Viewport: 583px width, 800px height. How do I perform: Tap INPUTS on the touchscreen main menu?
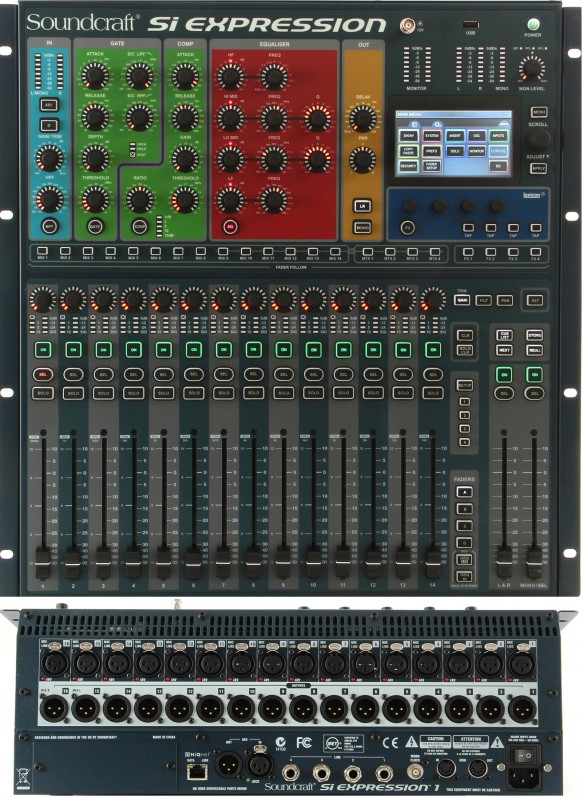(497, 136)
